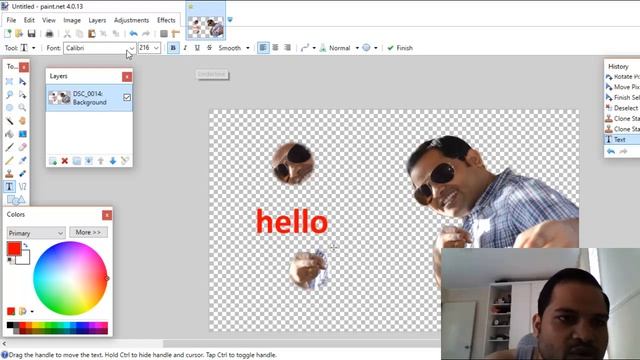
Task: Select the Shapes tool
Action: [x=16, y=200]
